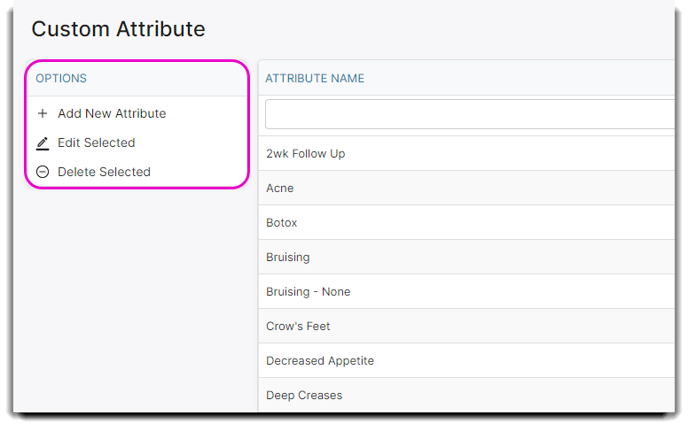Select the Decreased Appetite row
This screenshot has width=688, height=439.
[466, 360]
